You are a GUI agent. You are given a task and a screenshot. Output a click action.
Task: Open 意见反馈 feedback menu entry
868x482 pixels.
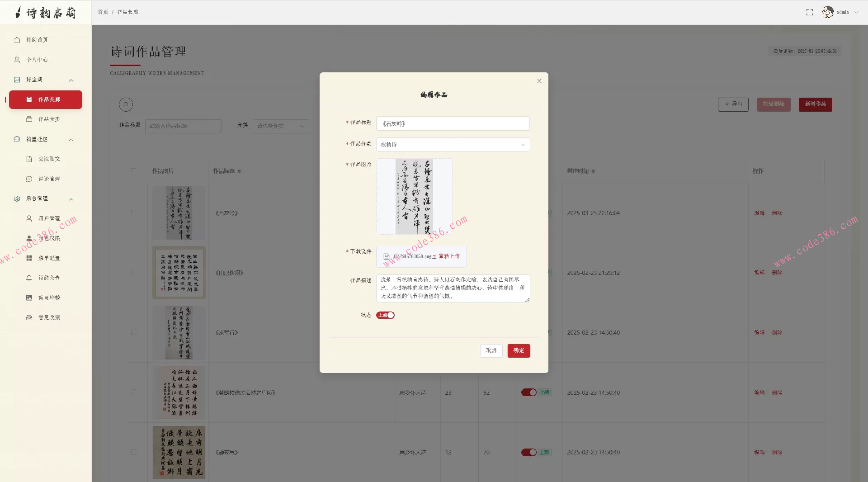pos(47,317)
